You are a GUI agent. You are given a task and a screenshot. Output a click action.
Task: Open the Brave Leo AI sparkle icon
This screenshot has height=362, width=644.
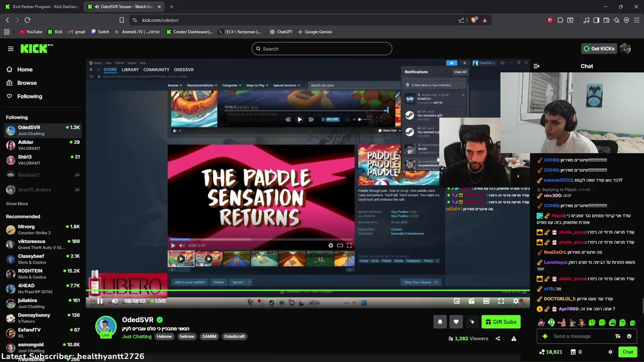[616, 20]
